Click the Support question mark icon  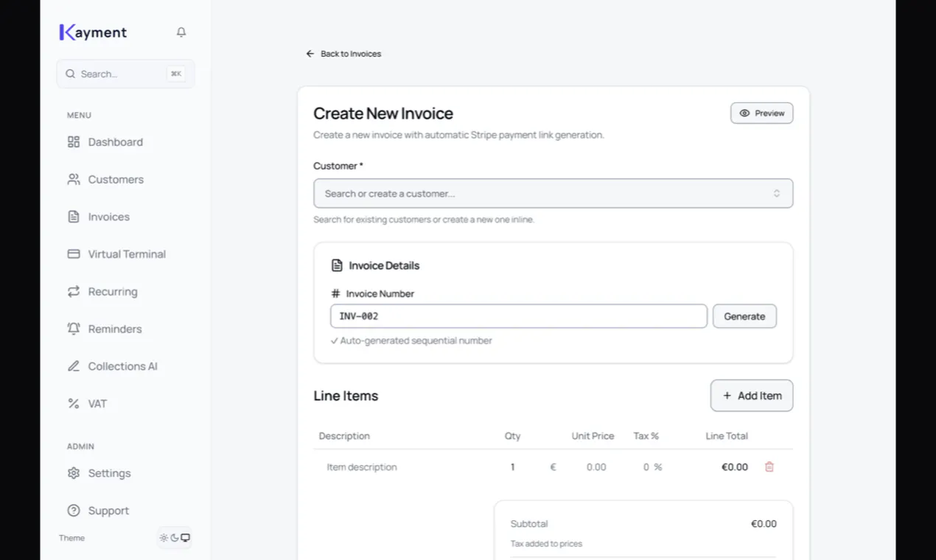click(74, 511)
